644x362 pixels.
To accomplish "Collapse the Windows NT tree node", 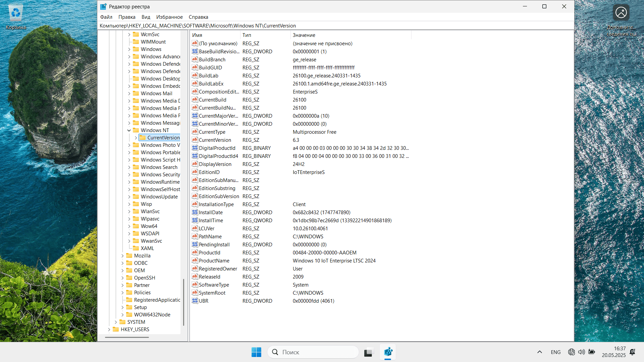I will pyautogui.click(x=129, y=130).
